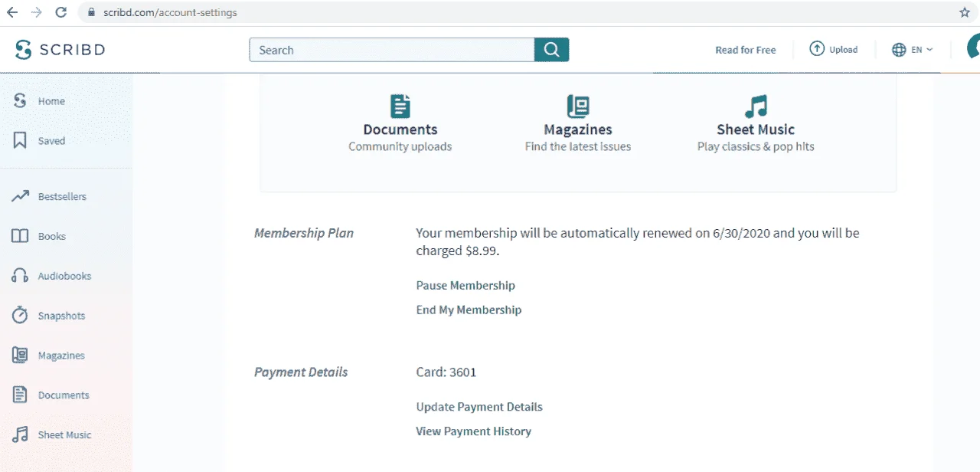980x472 pixels.
Task: Open the user profile avatar
Action: click(x=973, y=48)
